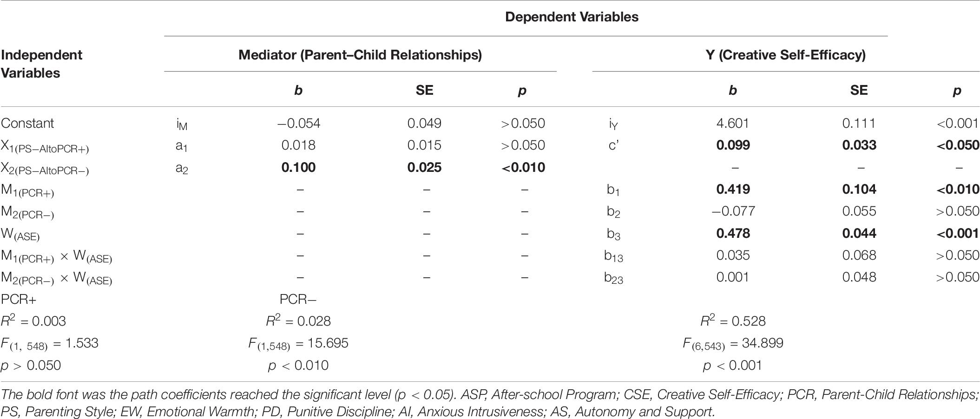Click the W(ASE) row label
Screen dimensions: 980x419
[20, 234]
